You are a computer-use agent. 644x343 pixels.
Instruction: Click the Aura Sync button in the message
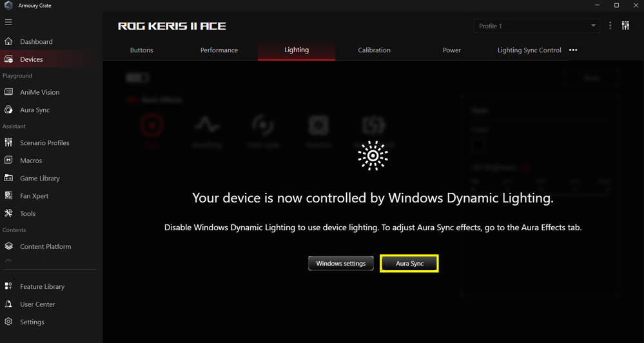(x=409, y=263)
